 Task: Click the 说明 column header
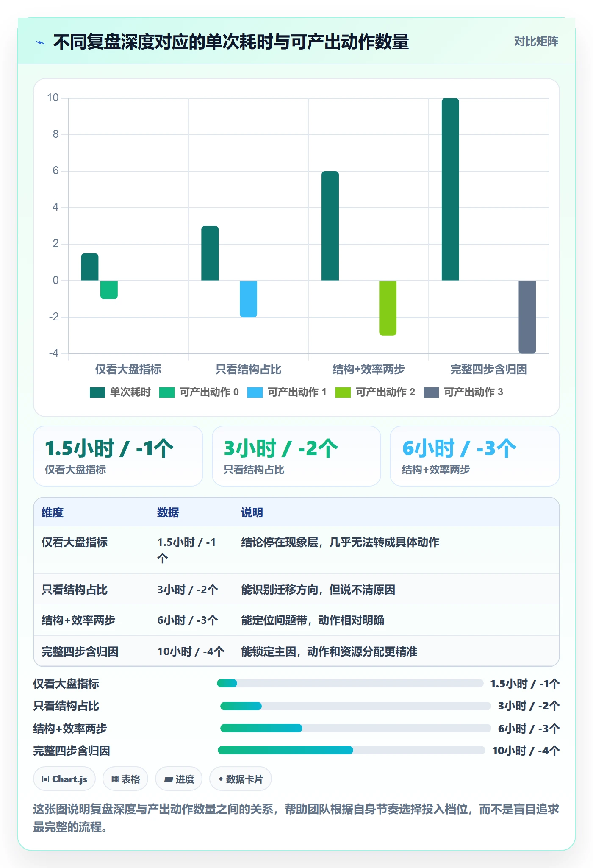[x=252, y=513]
